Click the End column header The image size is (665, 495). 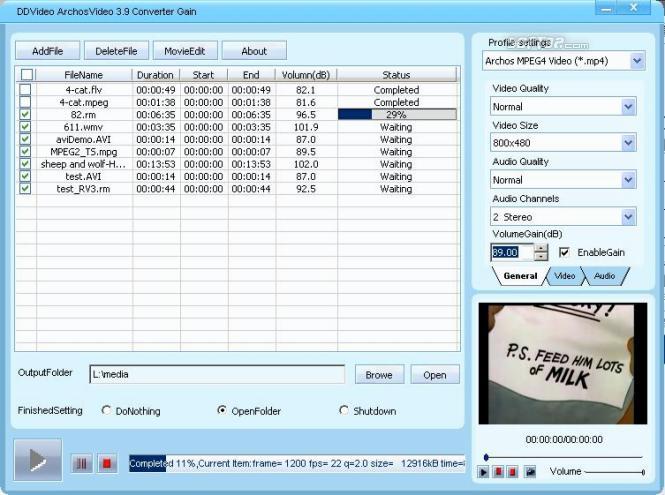[x=251, y=75]
